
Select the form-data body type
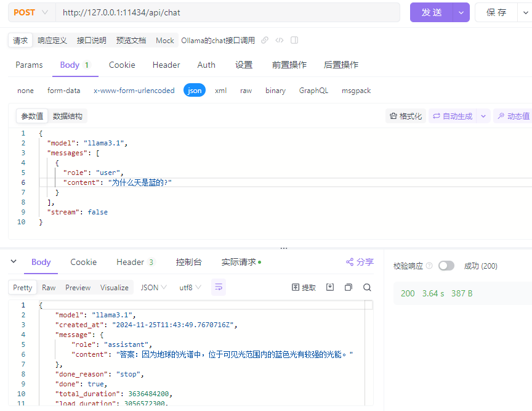tap(63, 91)
